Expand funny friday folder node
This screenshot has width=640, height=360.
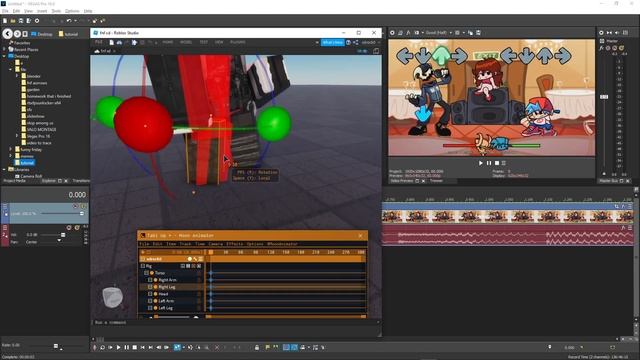(11, 149)
